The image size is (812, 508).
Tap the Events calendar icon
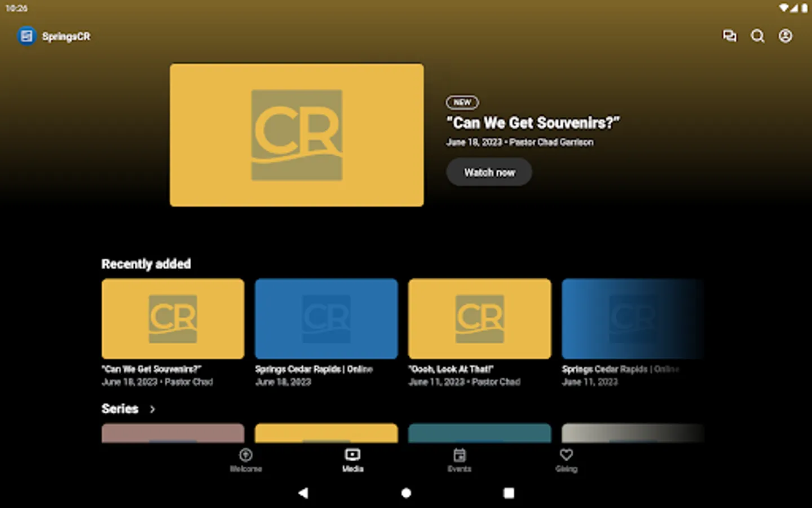tap(460, 454)
